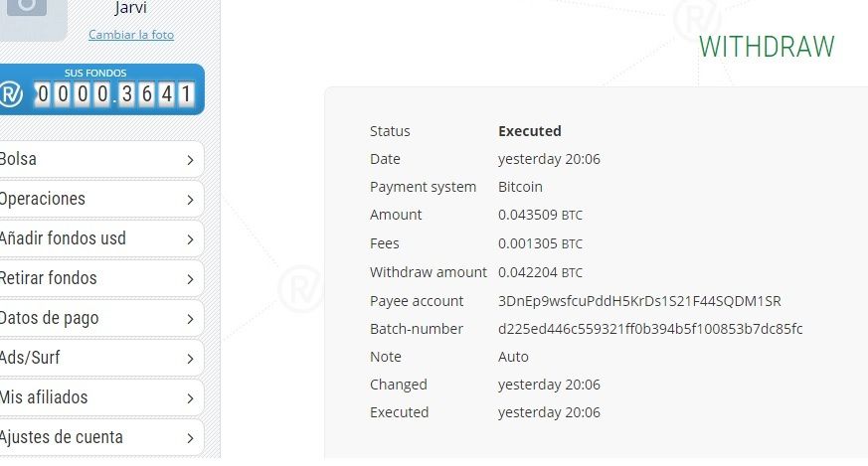This screenshot has height=466, width=868.
Task: Click the Sus Fondos balance counter
Action: point(113,94)
